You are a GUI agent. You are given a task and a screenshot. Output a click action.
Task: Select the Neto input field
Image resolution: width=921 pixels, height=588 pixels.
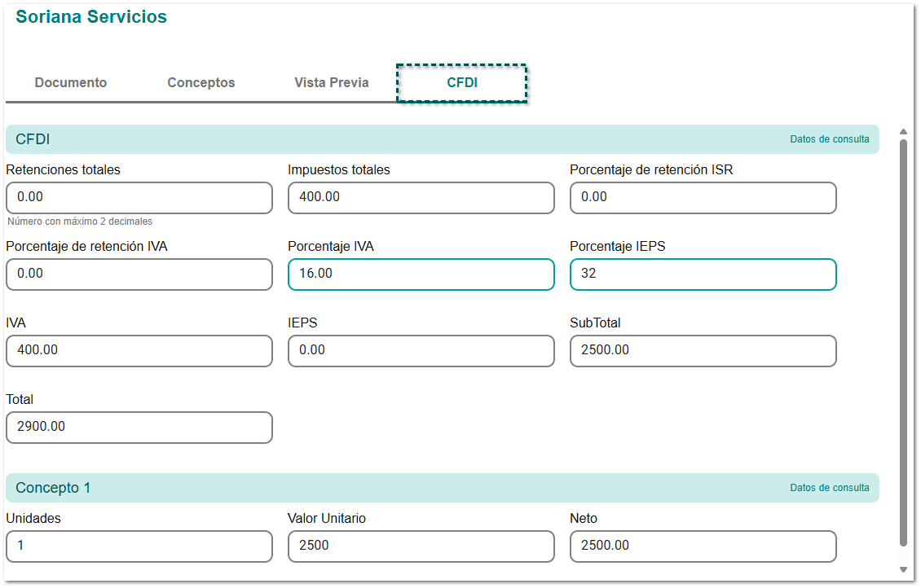click(703, 546)
